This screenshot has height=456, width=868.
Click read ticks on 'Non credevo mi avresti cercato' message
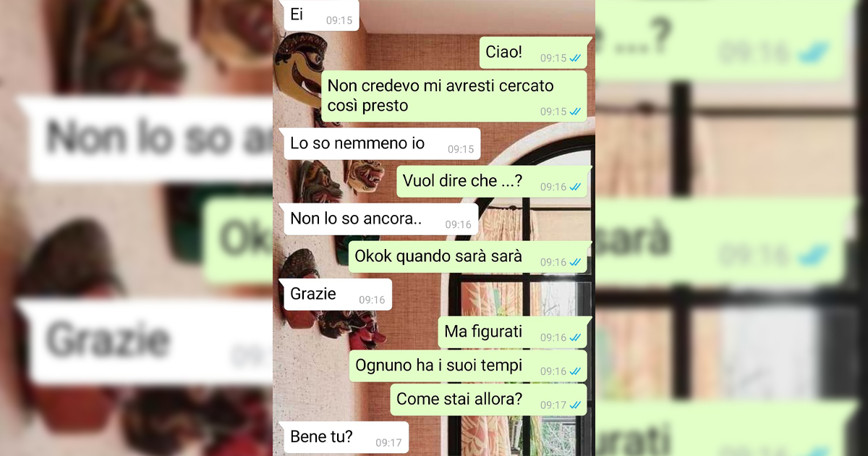(x=575, y=111)
